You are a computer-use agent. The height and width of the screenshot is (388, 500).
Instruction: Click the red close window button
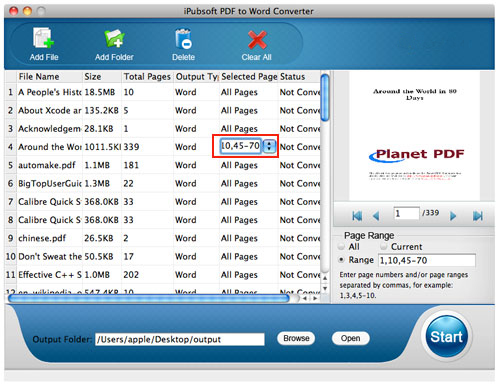[14, 11]
